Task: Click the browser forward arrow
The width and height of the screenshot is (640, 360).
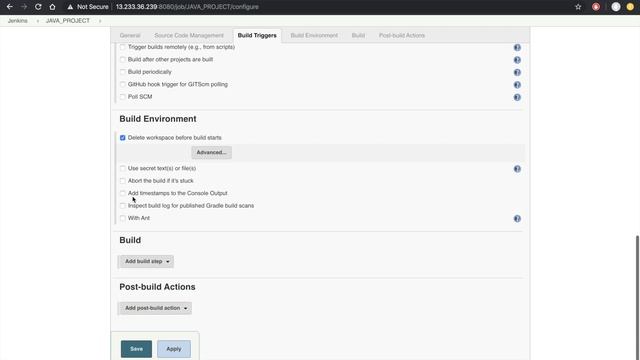Action: pos(24,7)
